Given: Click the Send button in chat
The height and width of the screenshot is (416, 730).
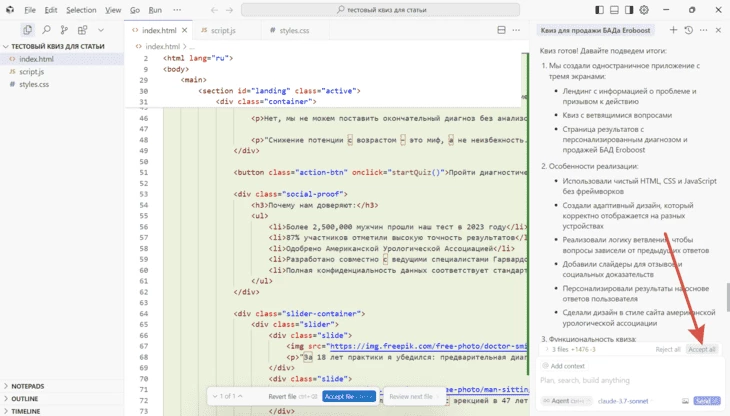Looking at the screenshot, I should [707, 401].
